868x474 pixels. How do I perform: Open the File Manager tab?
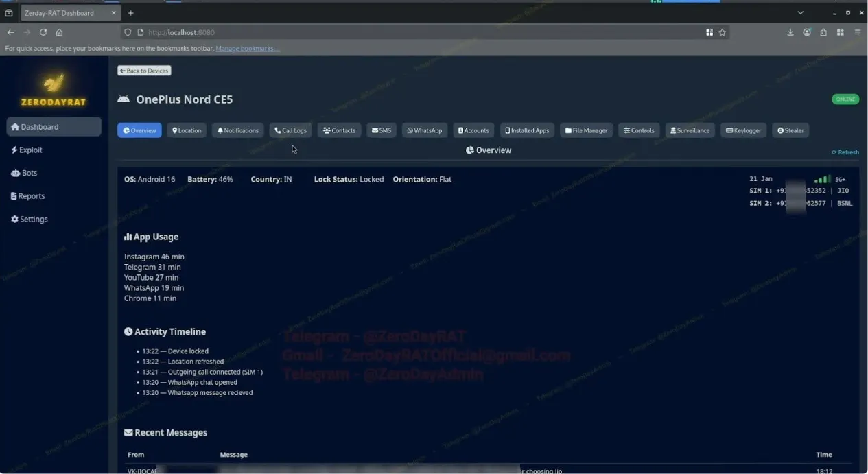point(586,130)
